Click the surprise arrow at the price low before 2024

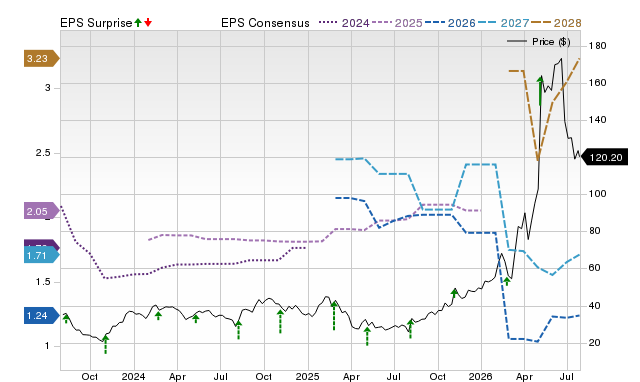[x=105, y=344]
